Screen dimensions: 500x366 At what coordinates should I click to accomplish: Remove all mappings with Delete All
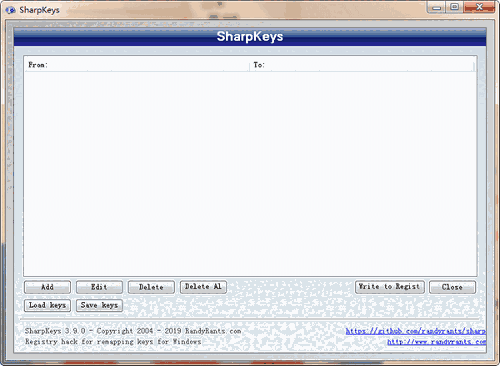(x=203, y=287)
